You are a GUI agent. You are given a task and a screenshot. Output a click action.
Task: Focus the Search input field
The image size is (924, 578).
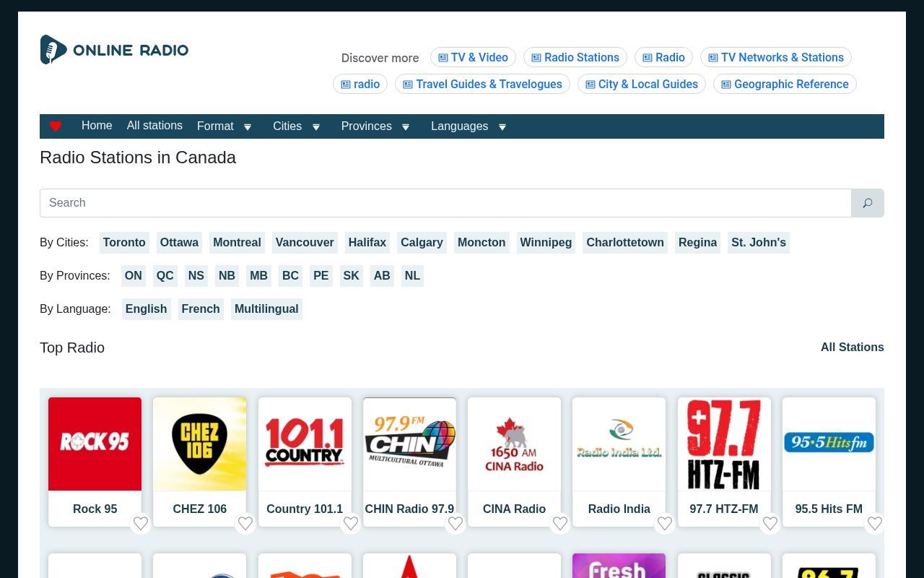[445, 203]
